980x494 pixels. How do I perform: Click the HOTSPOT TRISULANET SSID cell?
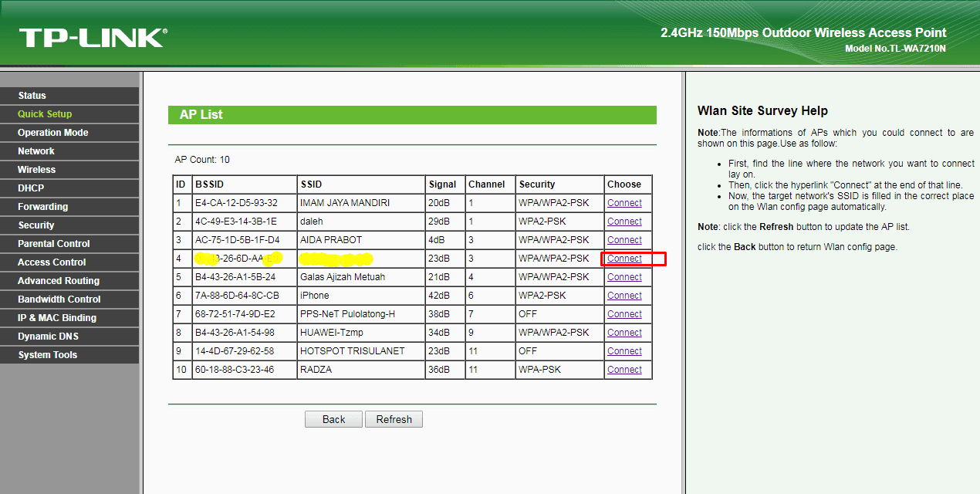361,351
